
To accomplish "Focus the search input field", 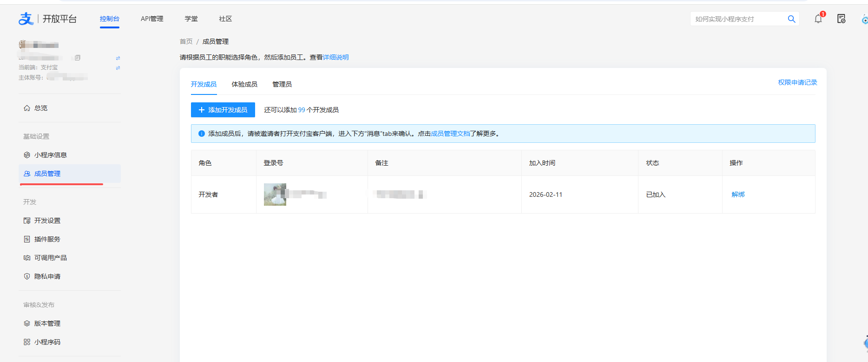I will coord(736,19).
